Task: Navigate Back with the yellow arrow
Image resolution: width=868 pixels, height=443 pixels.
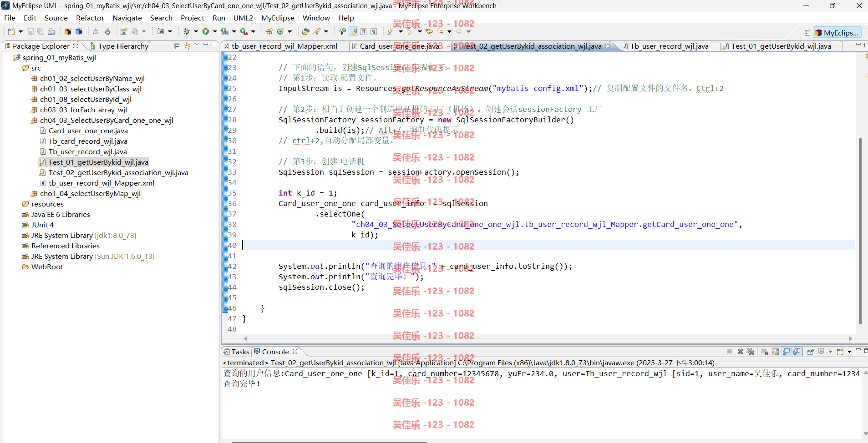Action: pyautogui.click(x=440, y=31)
